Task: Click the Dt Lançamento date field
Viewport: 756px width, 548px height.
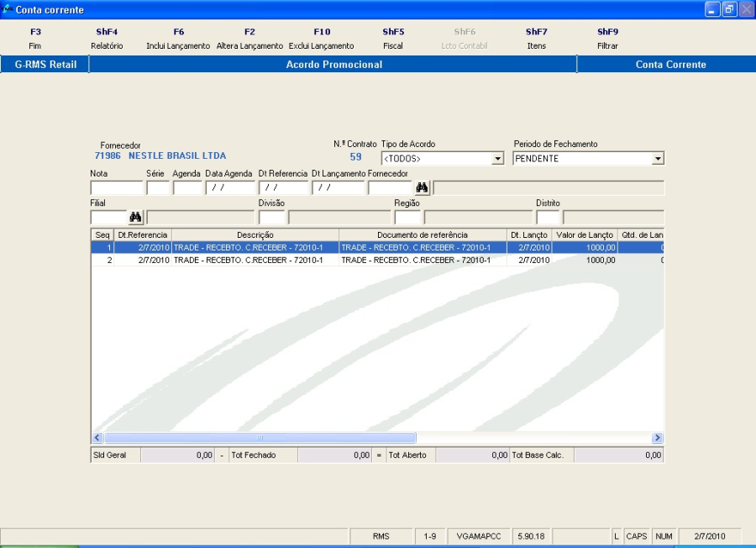Action: (x=338, y=187)
